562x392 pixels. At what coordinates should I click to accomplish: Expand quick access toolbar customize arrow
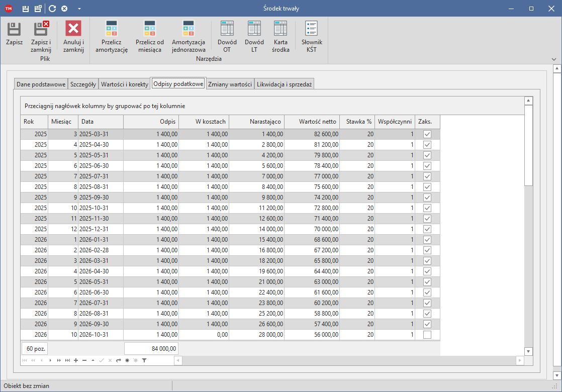(x=79, y=9)
